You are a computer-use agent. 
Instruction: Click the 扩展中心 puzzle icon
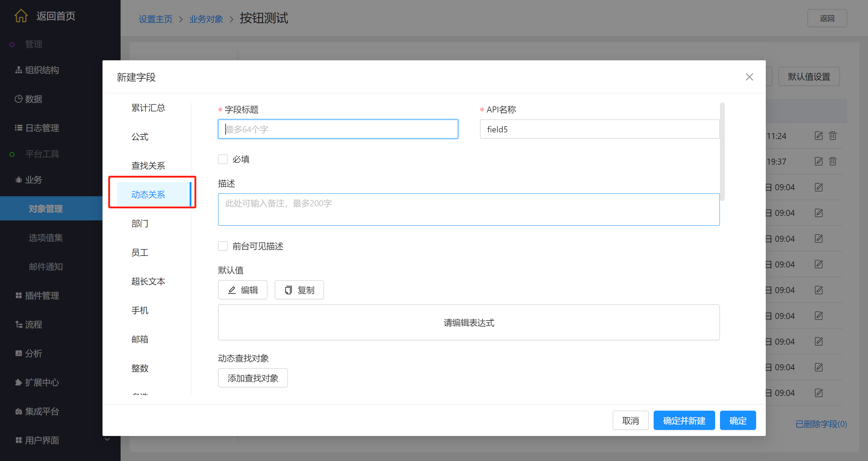point(18,383)
